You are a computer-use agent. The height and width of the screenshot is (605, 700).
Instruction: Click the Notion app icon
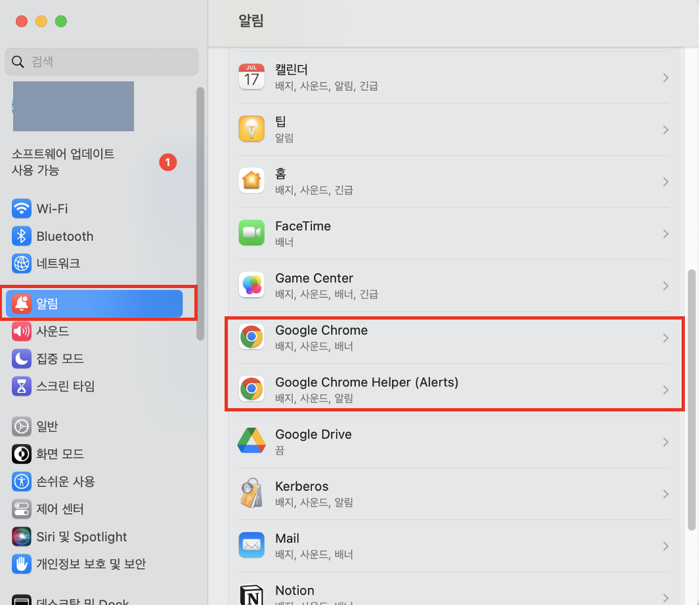pyautogui.click(x=252, y=596)
